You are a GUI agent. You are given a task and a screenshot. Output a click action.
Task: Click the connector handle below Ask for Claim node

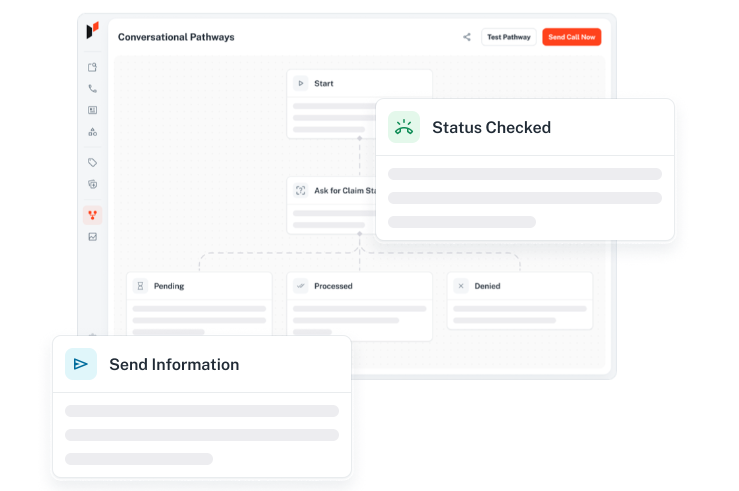pos(360,234)
